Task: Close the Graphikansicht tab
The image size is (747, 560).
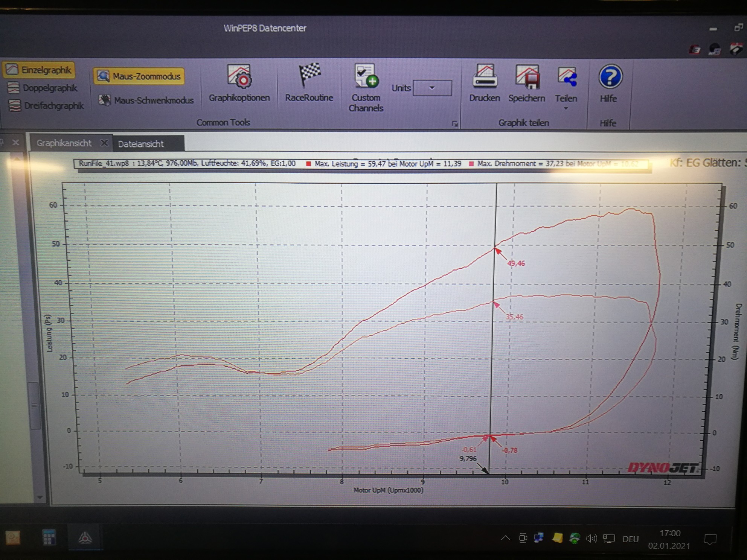Action: 104,143
